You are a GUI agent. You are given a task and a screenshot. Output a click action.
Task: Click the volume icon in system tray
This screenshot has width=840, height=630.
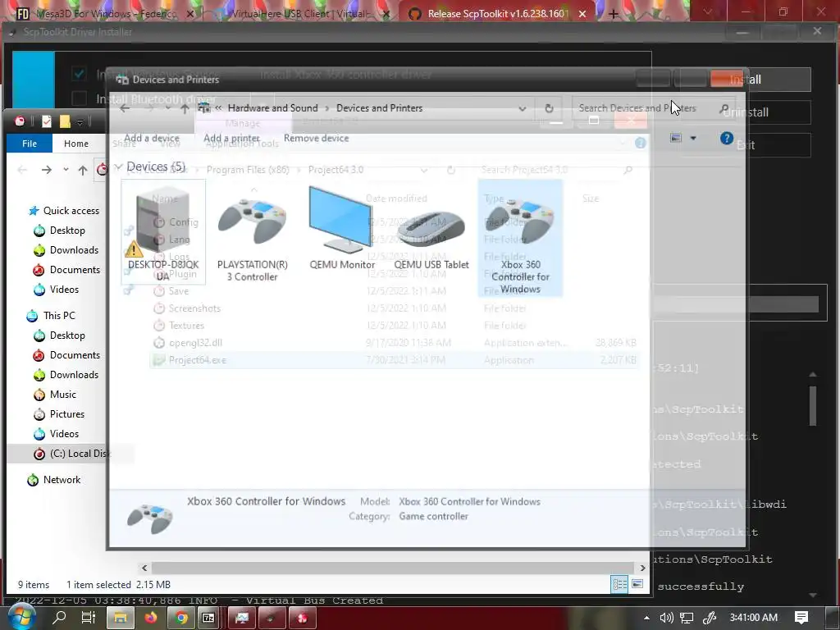pyautogui.click(x=666, y=618)
